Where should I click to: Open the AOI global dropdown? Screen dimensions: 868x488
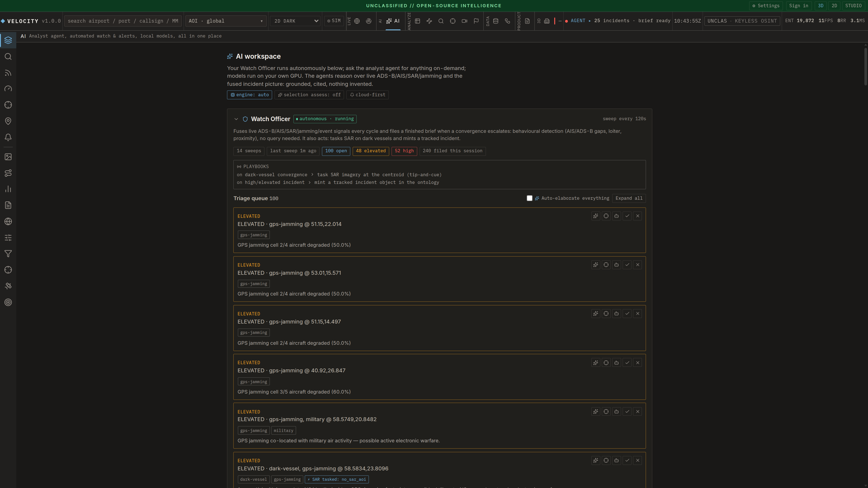tap(226, 21)
